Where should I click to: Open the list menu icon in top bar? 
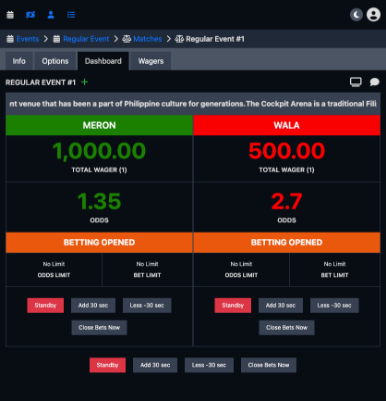coord(71,15)
